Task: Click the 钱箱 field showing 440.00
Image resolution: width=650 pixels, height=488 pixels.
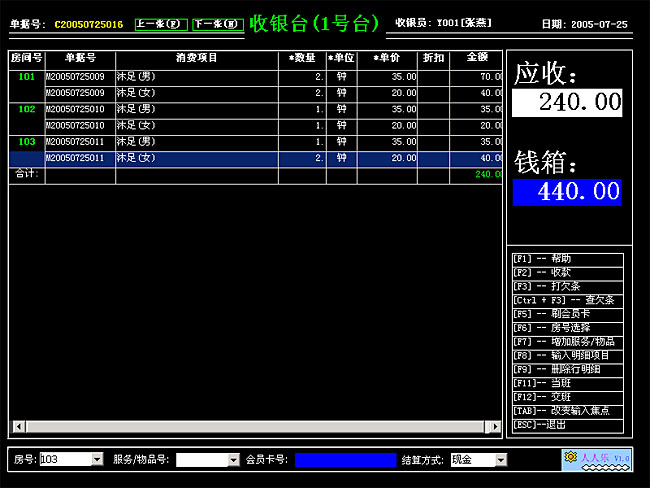Action: (567, 192)
